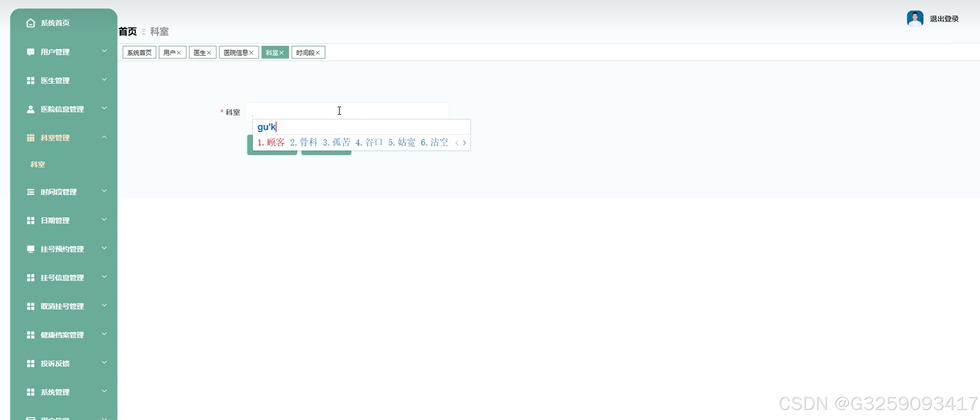Close the 医院信息 tab
The width and height of the screenshot is (980, 420).
[x=251, y=53]
